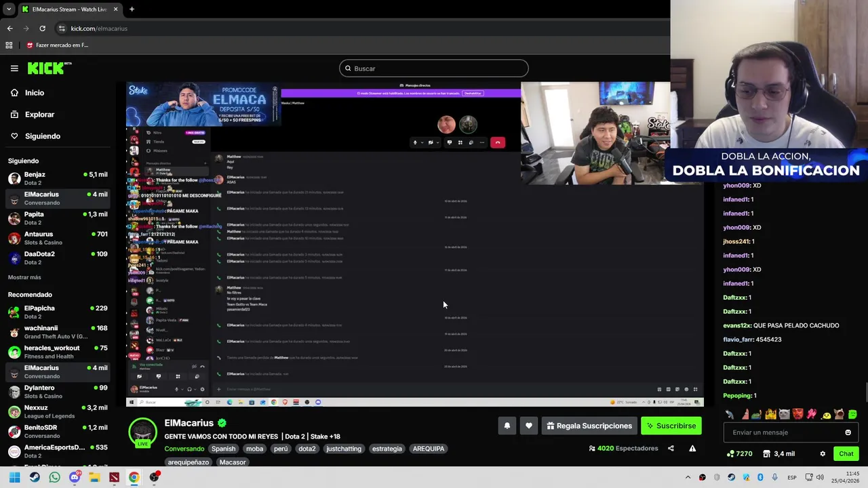Viewport: 868px width, 488px height.
Task: Close the ElMacarius Stream tab
Action: 115,9
